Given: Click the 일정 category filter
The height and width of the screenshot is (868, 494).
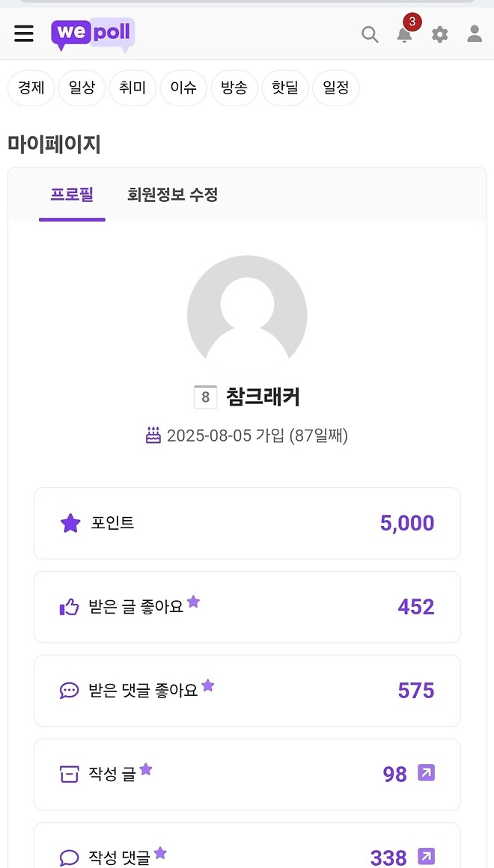Looking at the screenshot, I should 336,88.
